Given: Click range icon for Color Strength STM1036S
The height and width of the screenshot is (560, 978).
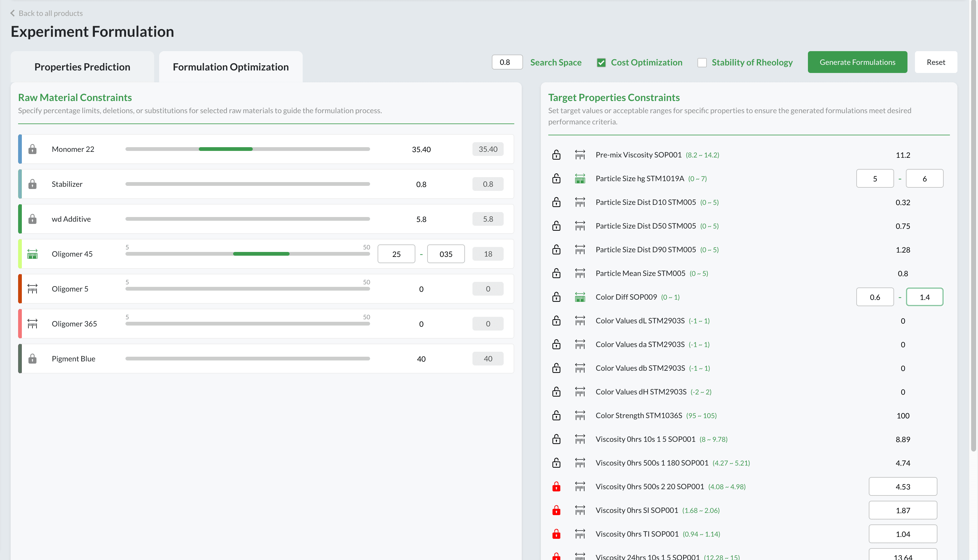Looking at the screenshot, I should tap(579, 415).
